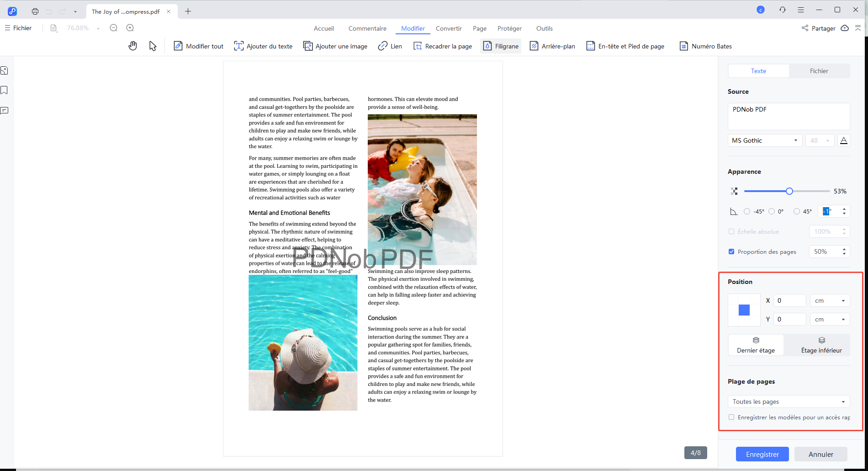The width and height of the screenshot is (868, 471).
Task: Select the Filigrane tool
Action: tap(500, 46)
